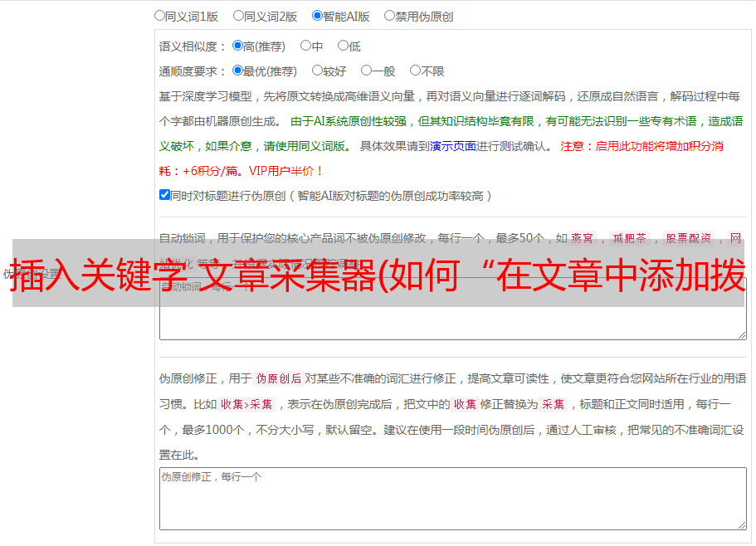
Task: Select 禁用伪原创 radio option
Action: coord(389,16)
